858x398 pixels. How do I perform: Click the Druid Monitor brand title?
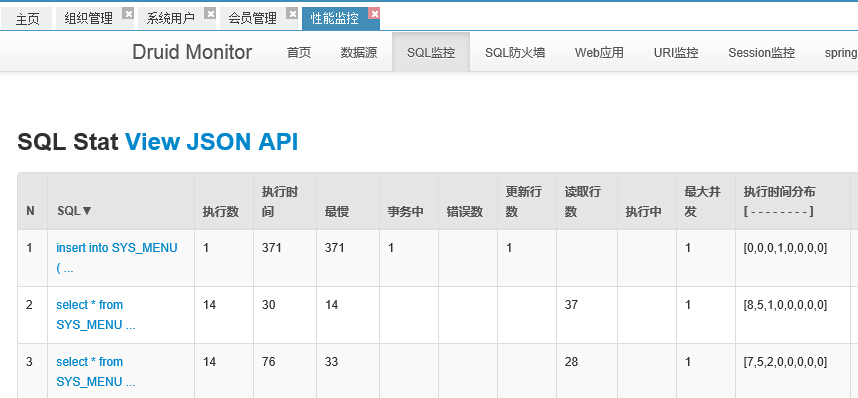tap(192, 52)
